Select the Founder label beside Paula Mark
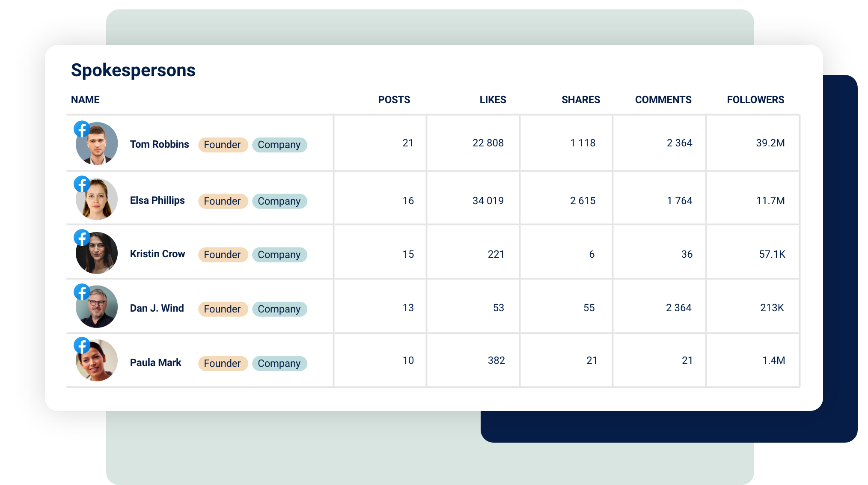 (x=223, y=363)
